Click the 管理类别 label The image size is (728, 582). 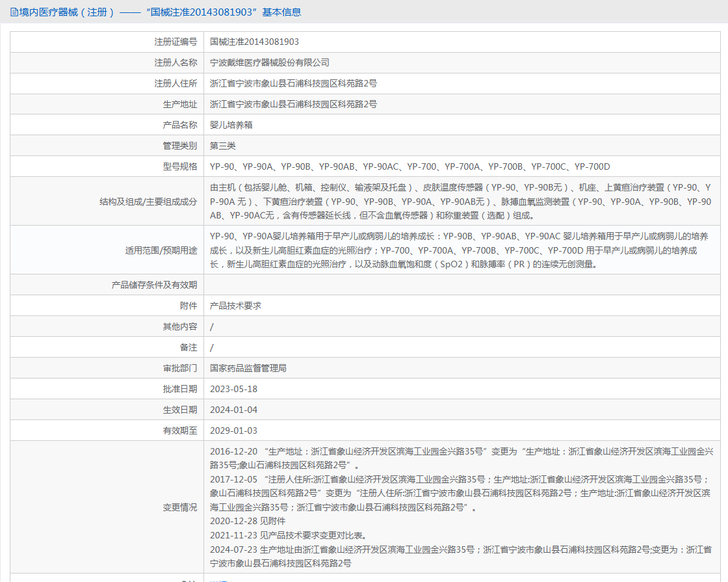point(179,146)
